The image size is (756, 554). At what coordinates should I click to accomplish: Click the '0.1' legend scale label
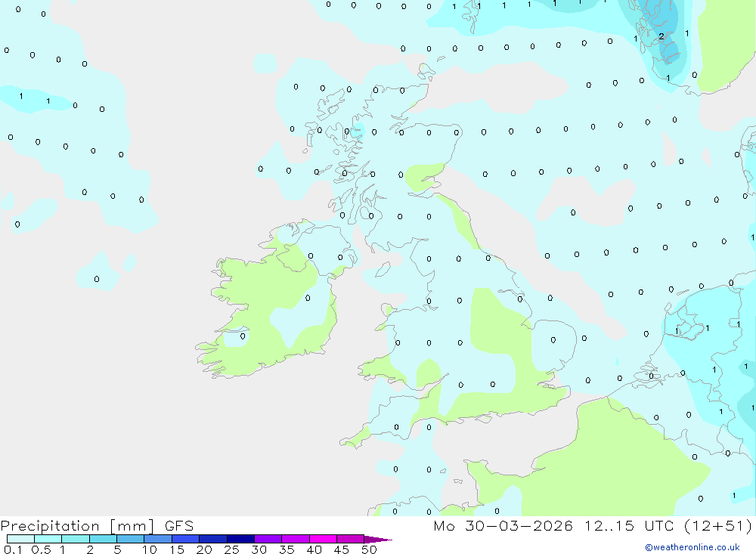[x=13, y=549]
